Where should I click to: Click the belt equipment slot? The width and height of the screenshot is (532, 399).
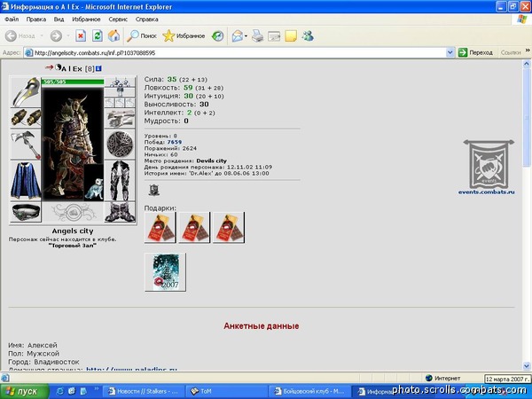point(26,212)
